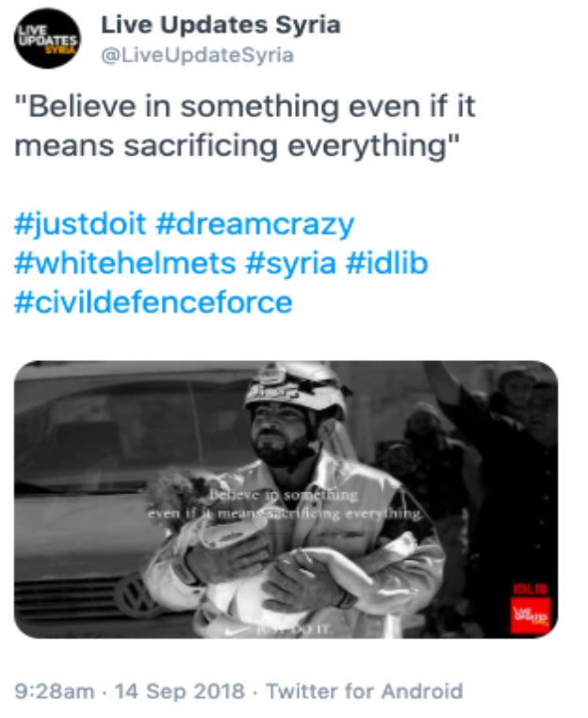Image resolution: width=588 pixels, height=718 pixels.
Task: Click the red IDLIB label on image
Action: click(531, 590)
